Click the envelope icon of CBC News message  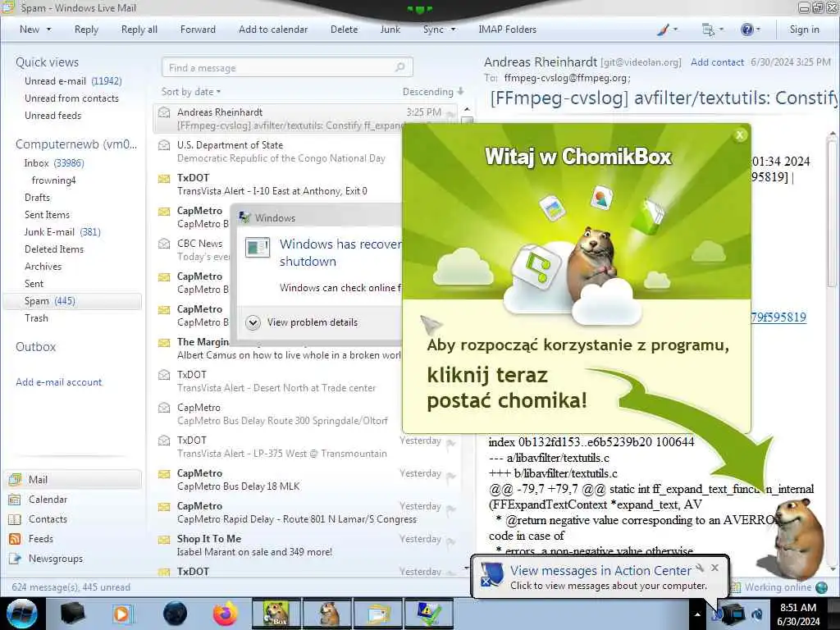(x=164, y=244)
